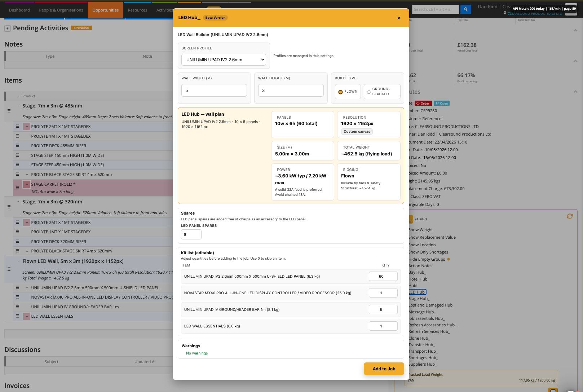583x392 pixels.
Task: Click the Wall Width input field
Action: [214, 91]
